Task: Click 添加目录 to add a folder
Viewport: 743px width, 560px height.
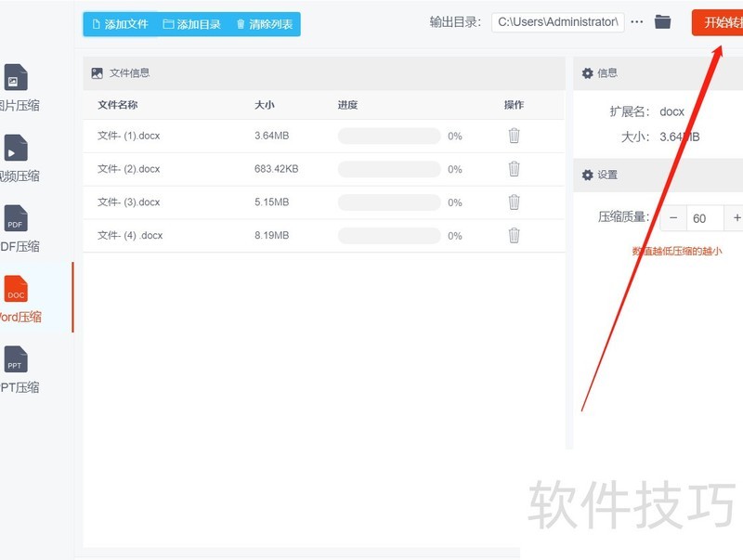Action: (191, 24)
